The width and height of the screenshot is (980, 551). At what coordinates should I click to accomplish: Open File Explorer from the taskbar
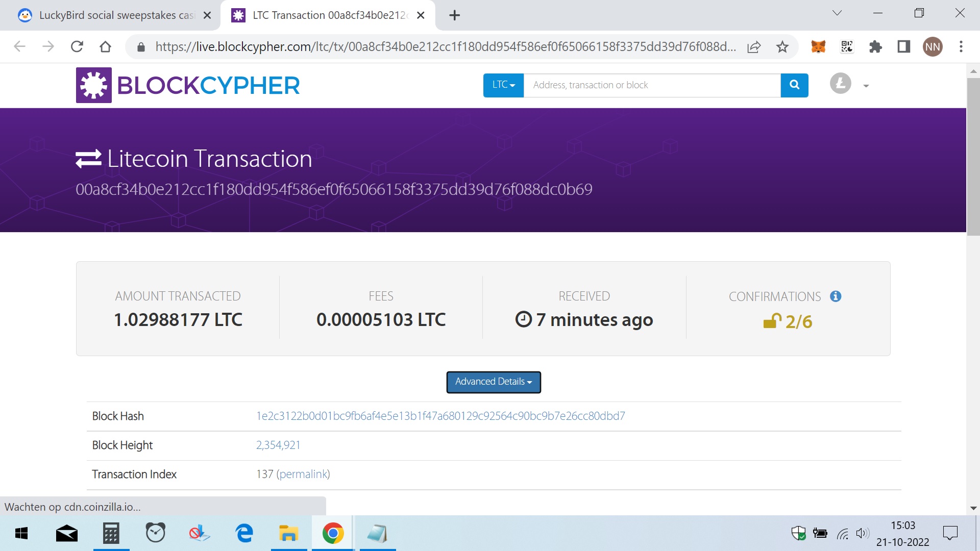pyautogui.click(x=288, y=533)
